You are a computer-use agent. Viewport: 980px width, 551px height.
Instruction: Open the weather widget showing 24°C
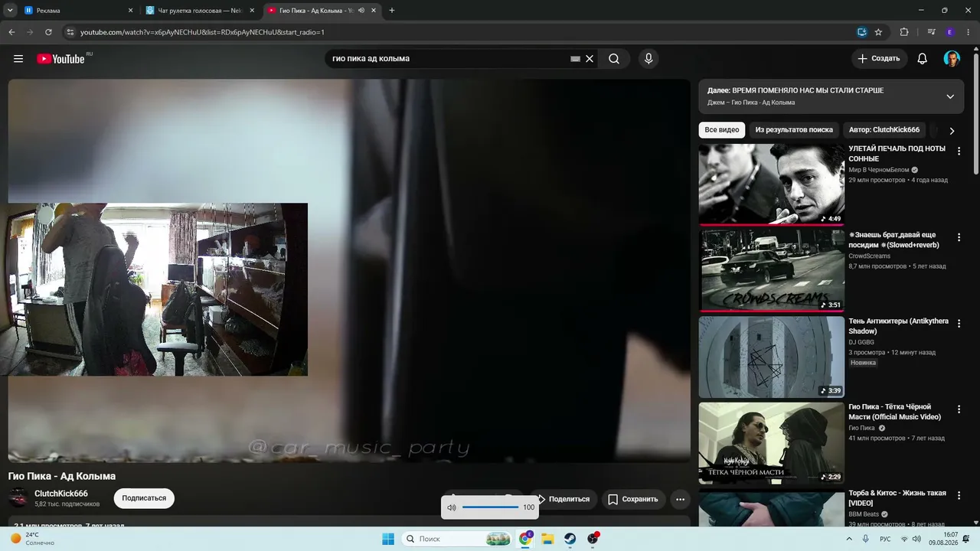[31, 539]
